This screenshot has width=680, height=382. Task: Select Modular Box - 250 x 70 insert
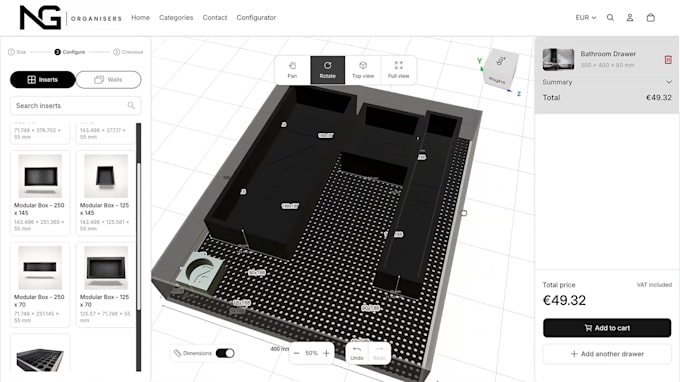pyautogui.click(x=40, y=284)
